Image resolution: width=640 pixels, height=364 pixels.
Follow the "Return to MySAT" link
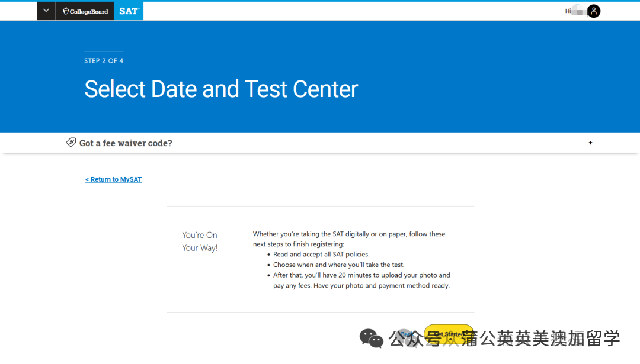(113, 179)
